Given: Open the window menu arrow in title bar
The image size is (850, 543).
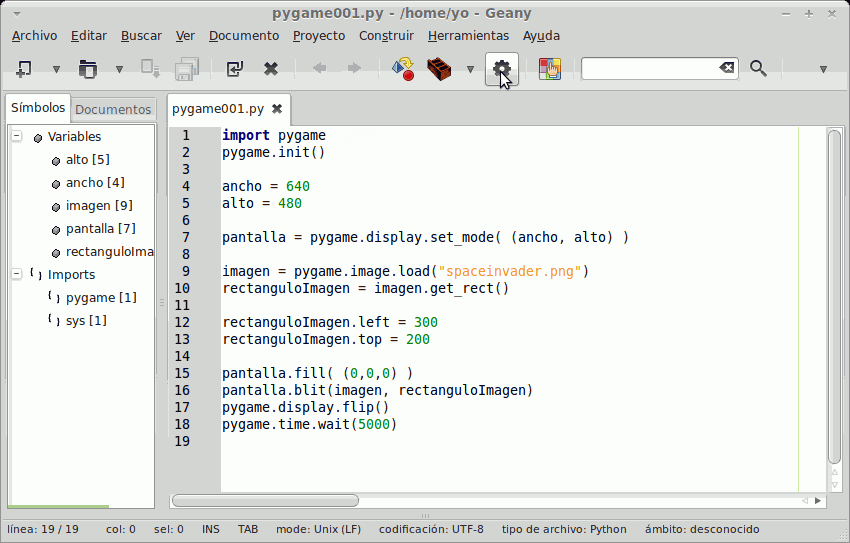Looking at the screenshot, I should [16, 14].
